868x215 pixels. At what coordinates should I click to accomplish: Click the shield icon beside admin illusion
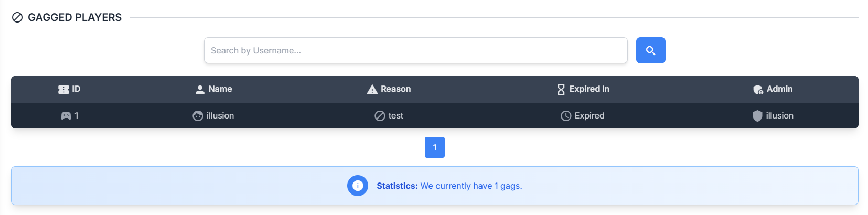[x=757, y=116]
